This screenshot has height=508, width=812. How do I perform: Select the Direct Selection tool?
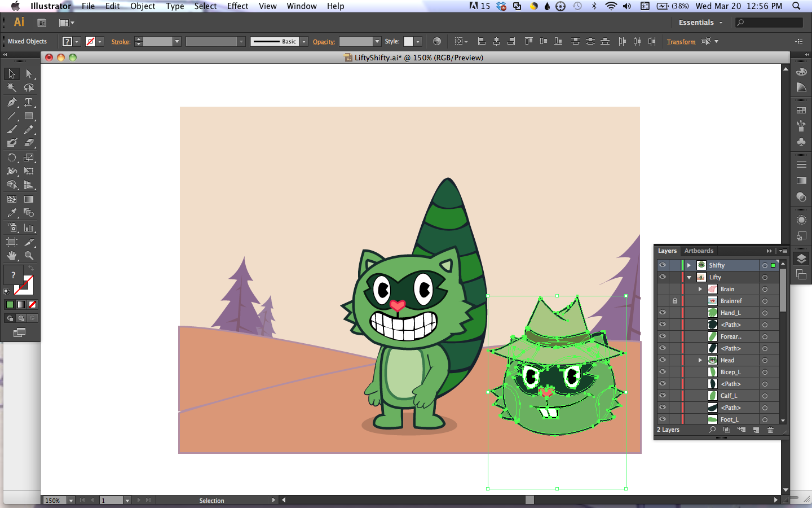coord(29,74)
